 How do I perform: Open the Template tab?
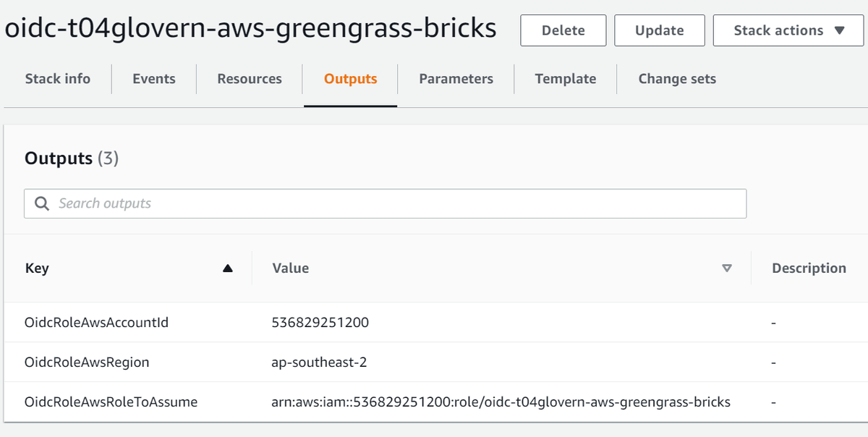(565, 79)
